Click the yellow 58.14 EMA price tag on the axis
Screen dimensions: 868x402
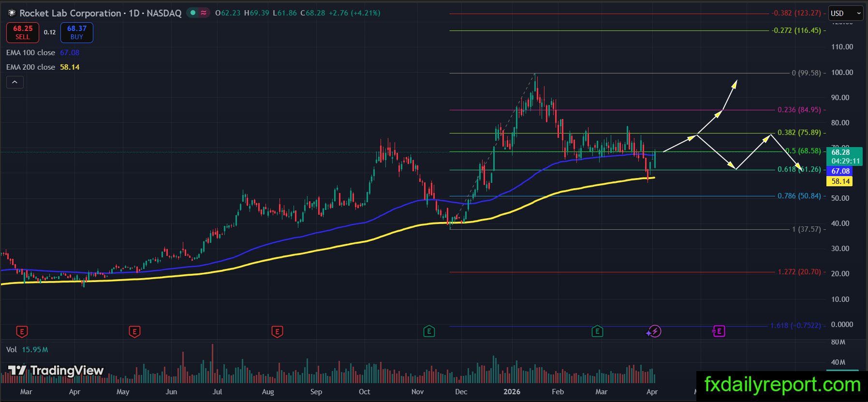click(840, 181)
